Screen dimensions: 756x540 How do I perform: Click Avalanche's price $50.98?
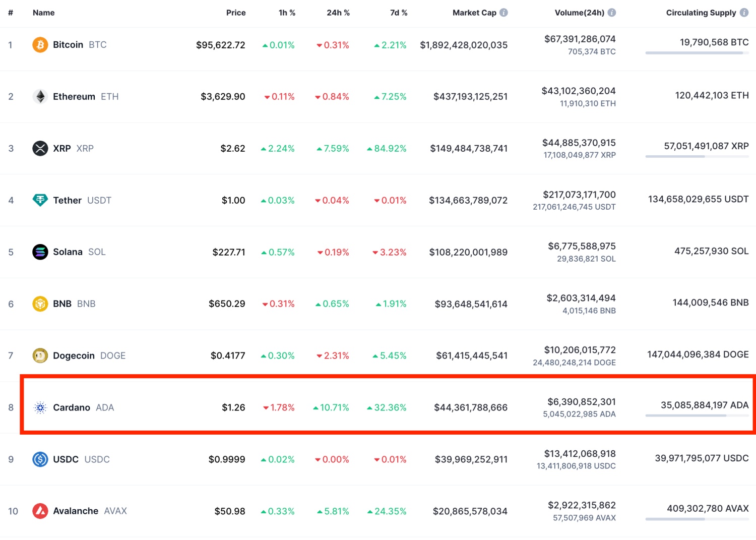pos(230,511)
